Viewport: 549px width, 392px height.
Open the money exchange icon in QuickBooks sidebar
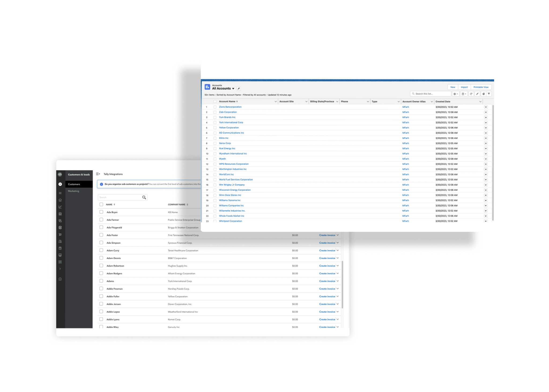point(60,221)
